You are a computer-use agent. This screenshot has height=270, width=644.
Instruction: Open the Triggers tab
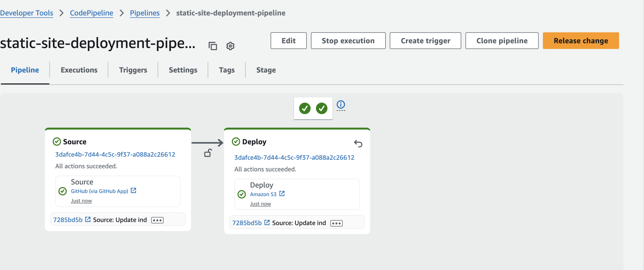(133, 70)
